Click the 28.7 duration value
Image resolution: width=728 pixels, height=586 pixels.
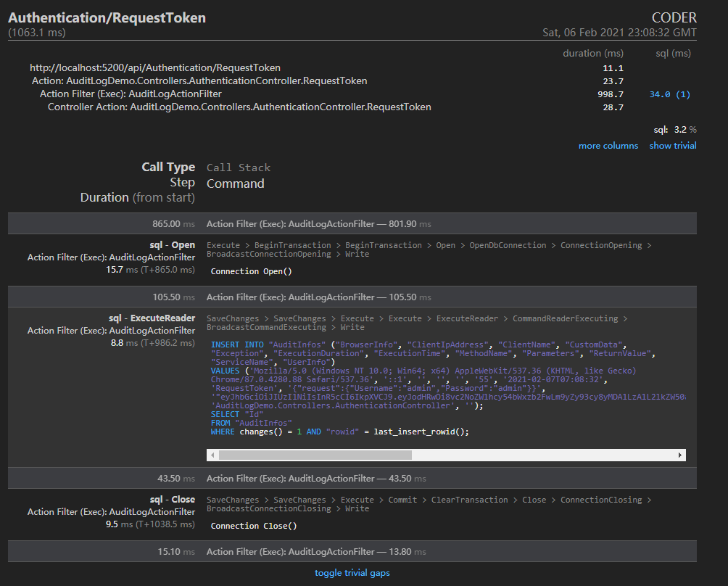(x=613, y=107)
